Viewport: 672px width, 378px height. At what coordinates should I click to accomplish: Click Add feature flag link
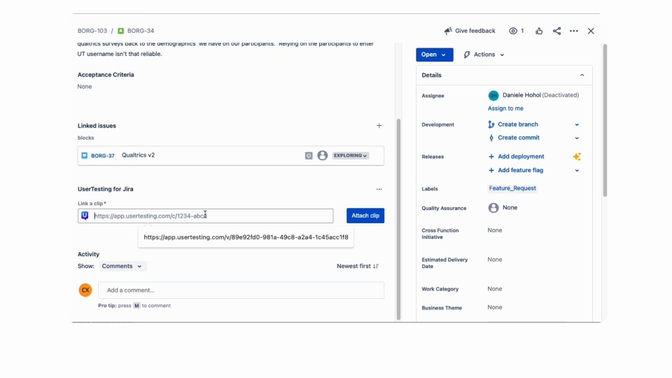520,170
